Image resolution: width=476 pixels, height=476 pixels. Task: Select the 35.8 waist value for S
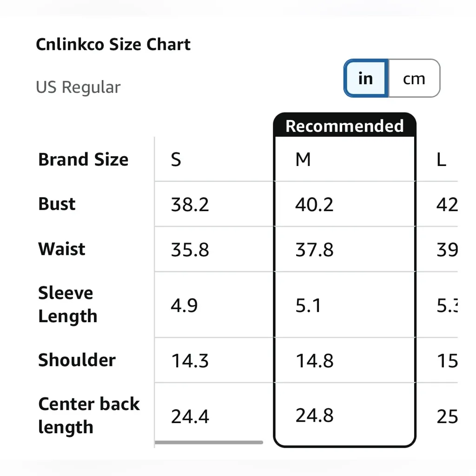coord(189,249)
